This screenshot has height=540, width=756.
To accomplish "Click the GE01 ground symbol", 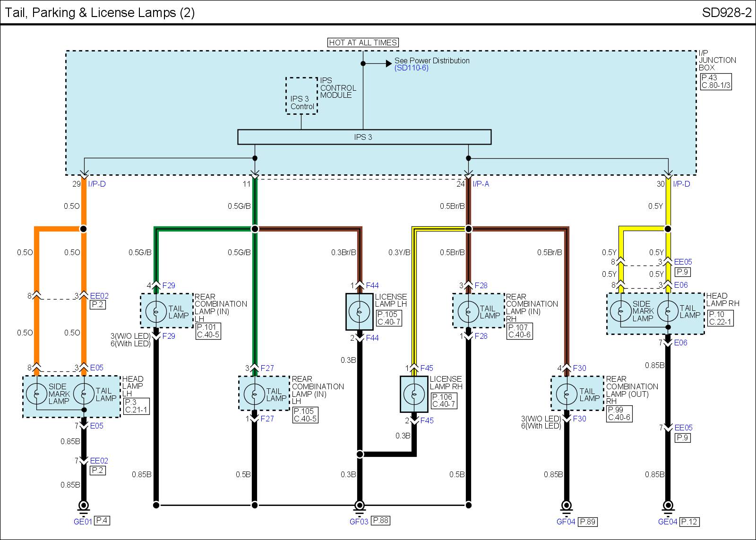I will point(84,508).
